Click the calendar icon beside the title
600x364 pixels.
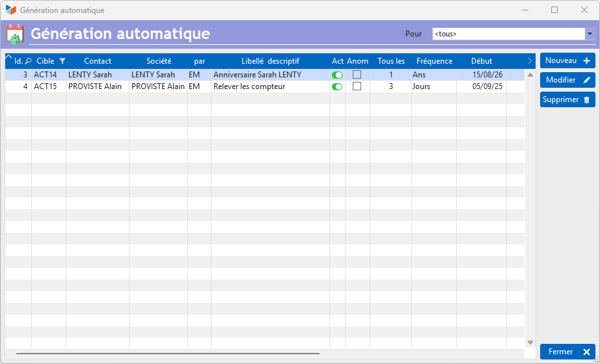(14, 34)
